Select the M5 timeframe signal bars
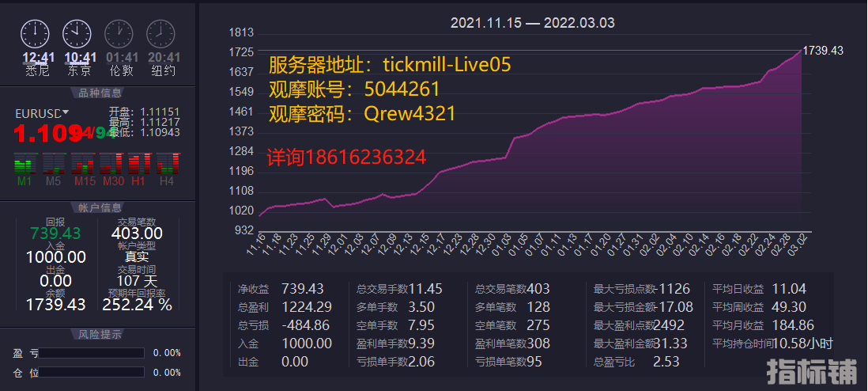The width and height of the screenshot is (868, 391). pos(54,164)
